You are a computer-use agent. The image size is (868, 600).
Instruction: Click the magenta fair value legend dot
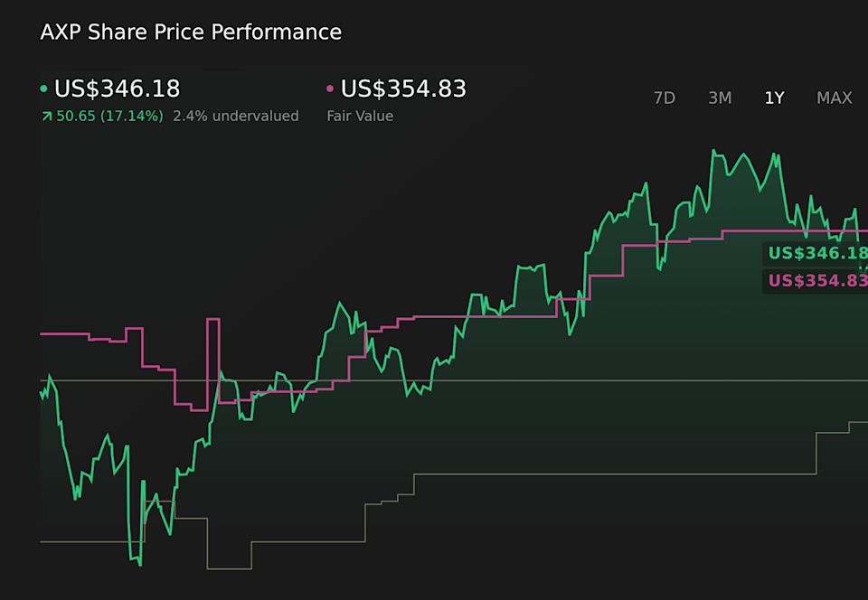tap(330, 89)
